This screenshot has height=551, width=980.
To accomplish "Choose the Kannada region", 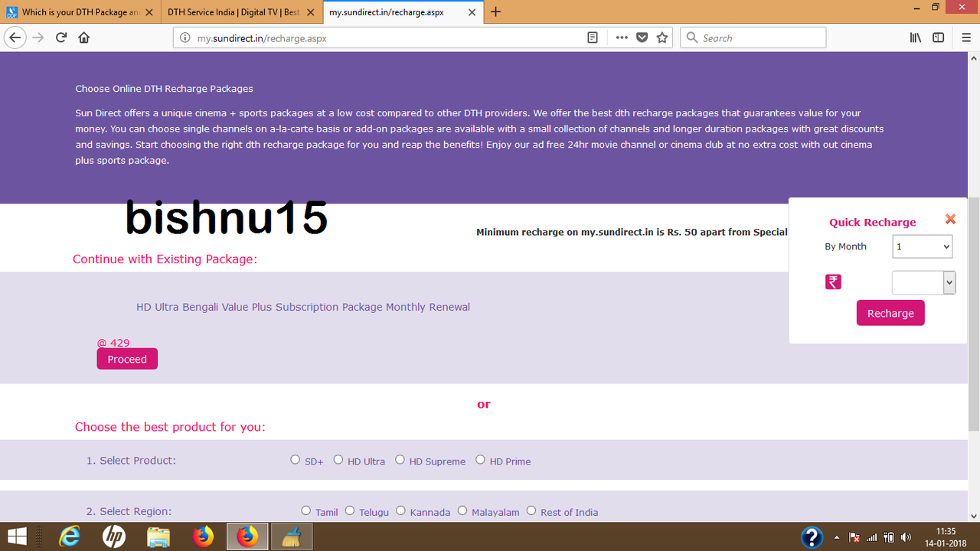I will [400, 510].
